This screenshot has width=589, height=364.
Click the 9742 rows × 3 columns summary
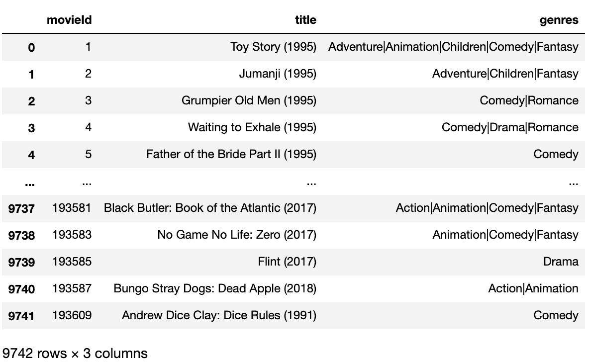[75, 354]
